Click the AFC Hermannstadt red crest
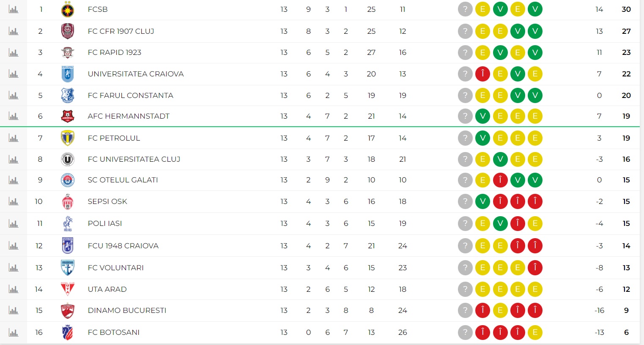Screen dimensions: 644x345 [x=68, y=116]
